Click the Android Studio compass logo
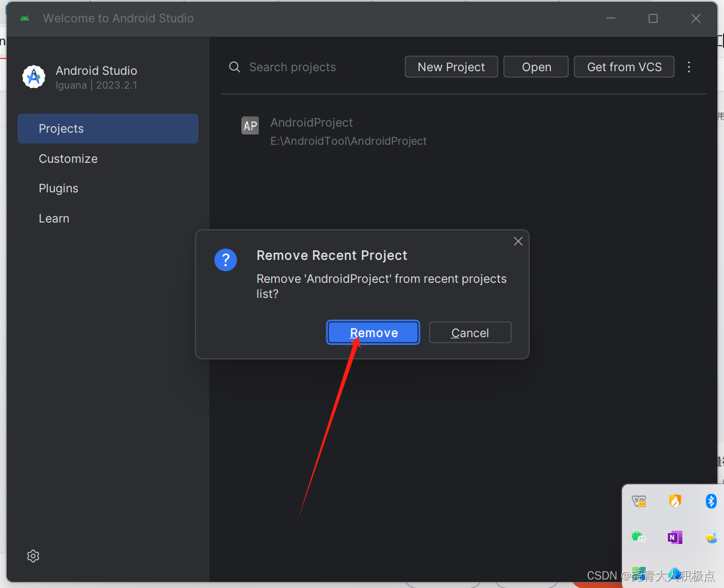The height and width of the screenshot is (588, 724). pyautogui.click(x=34, y=77)
